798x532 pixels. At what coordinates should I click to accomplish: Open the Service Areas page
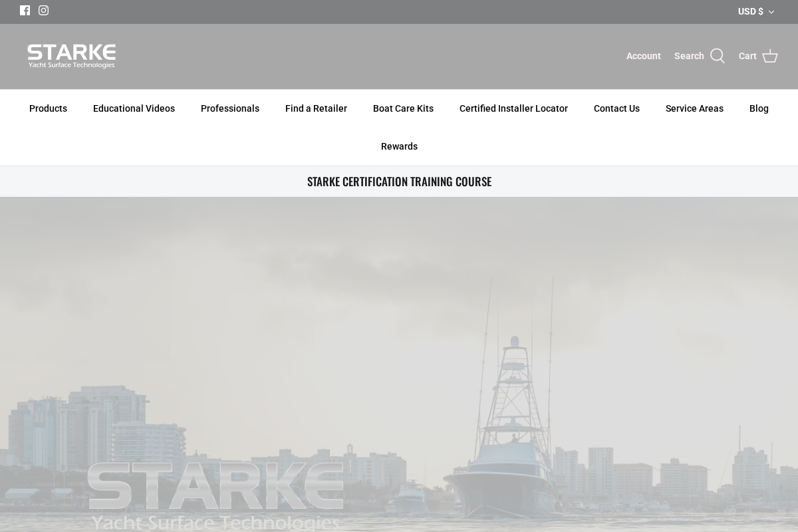coord(694,108)
